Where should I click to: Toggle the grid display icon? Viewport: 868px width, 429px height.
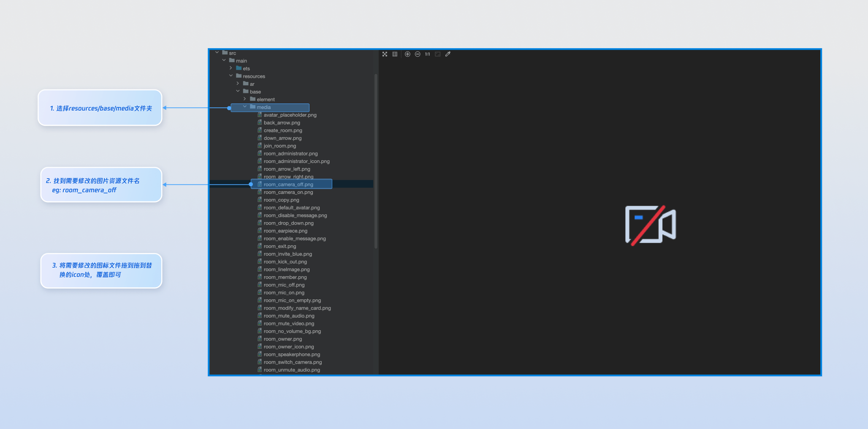point(395,54)
